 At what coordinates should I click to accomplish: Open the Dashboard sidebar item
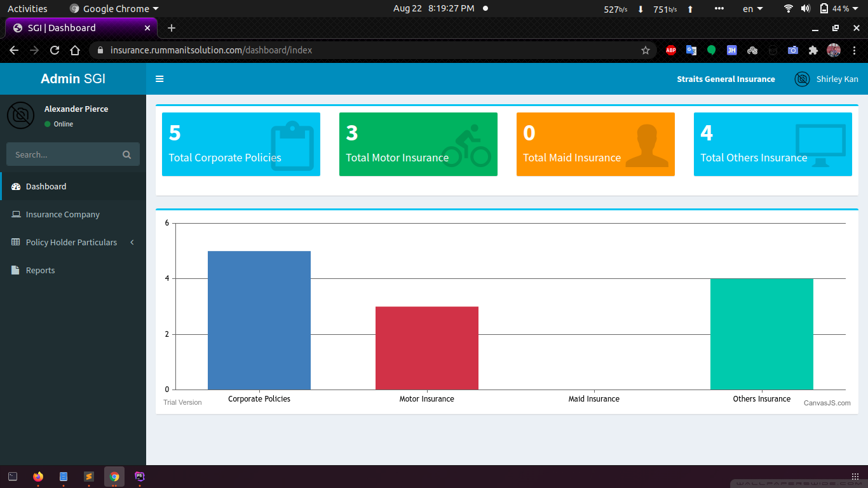pyautogui.click(x=46, y=186)
